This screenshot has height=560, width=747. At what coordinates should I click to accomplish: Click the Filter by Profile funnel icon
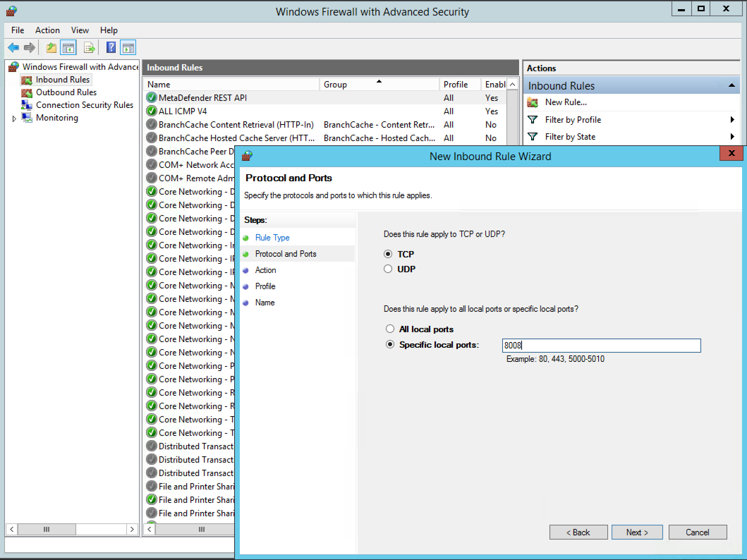pos(533,120)
